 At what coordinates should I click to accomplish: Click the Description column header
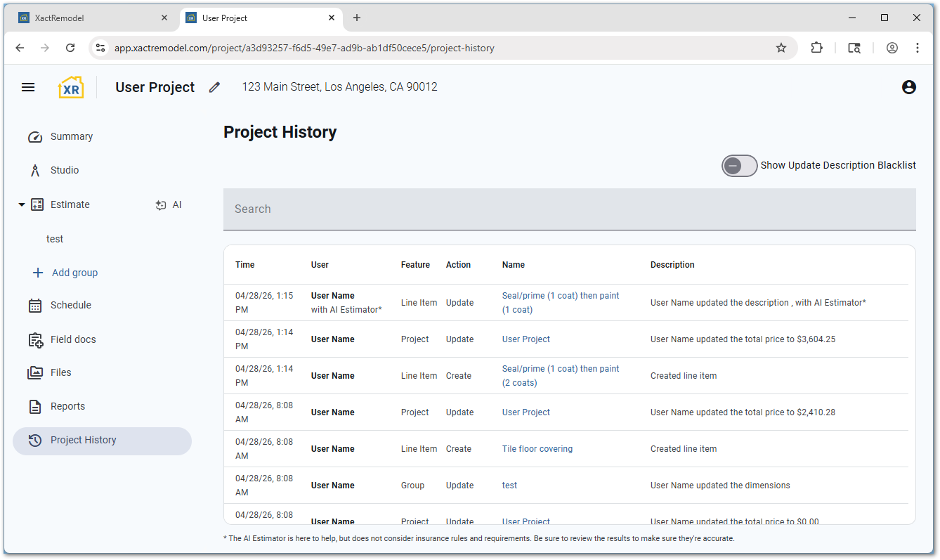point(672,265)
